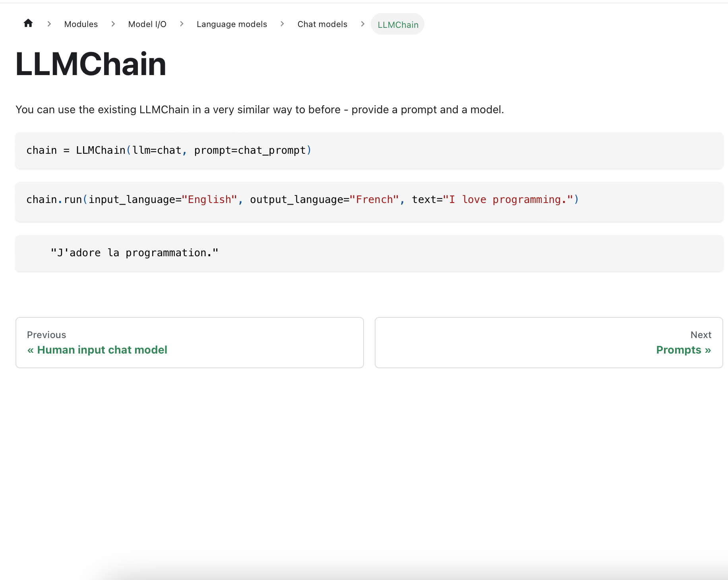Open the Modules breadcrumb link

click(x=81, y=24)
